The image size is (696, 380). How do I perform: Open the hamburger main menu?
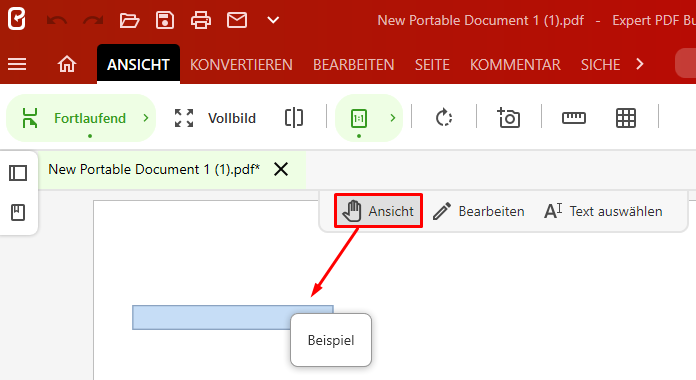[17, 64]
